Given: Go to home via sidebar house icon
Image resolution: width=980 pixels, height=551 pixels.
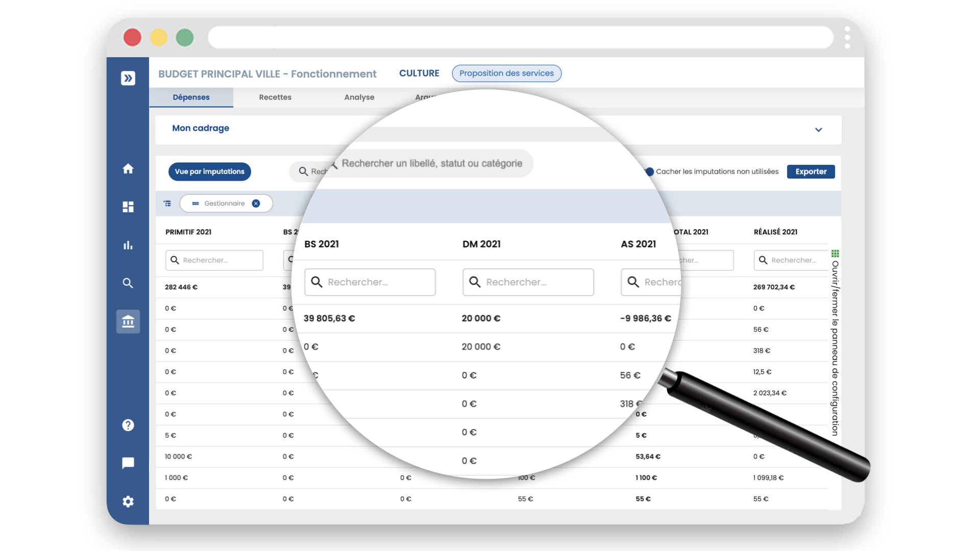Looking at the screenshot, I should pyautogui.click(x=128, y=169).
